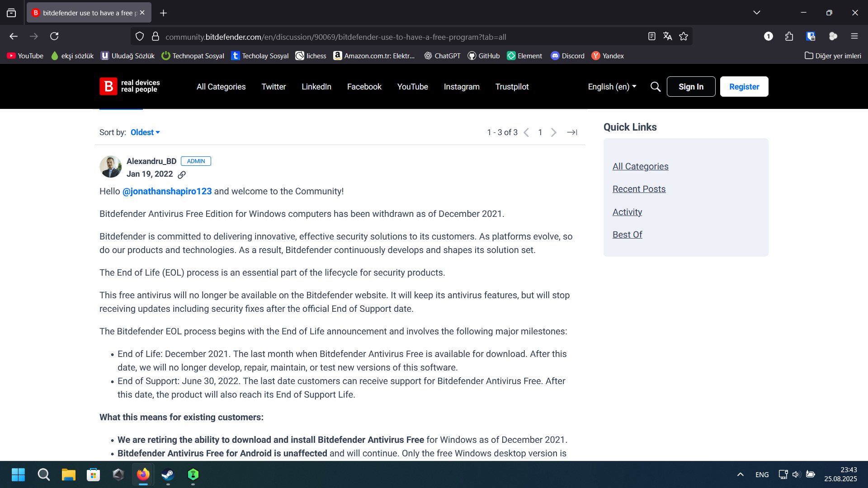Viewport: 868px width, 488px height.
Task: Open the site search magnifier icon
Action: tap(656, 87)
